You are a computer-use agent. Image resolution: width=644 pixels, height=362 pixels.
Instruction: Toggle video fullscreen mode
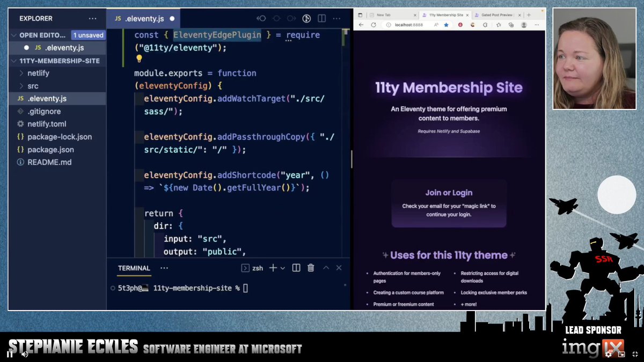[635, 354]
